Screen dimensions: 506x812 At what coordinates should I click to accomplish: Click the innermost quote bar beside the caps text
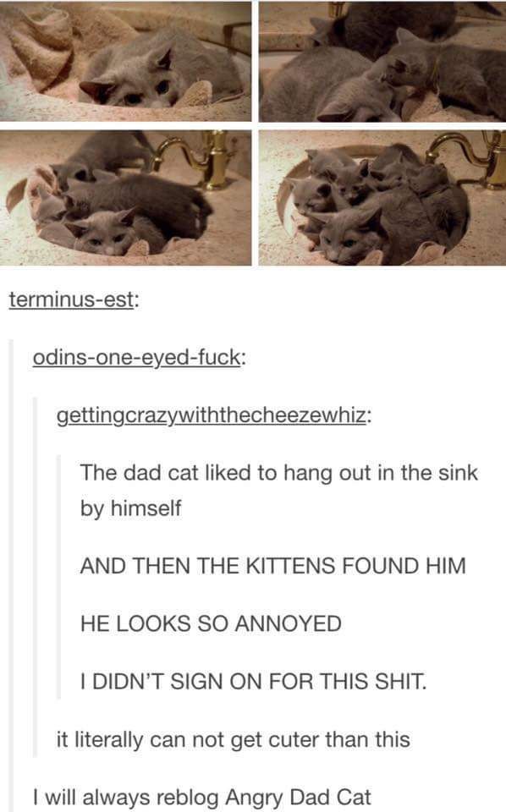click(x=58, y=577)
